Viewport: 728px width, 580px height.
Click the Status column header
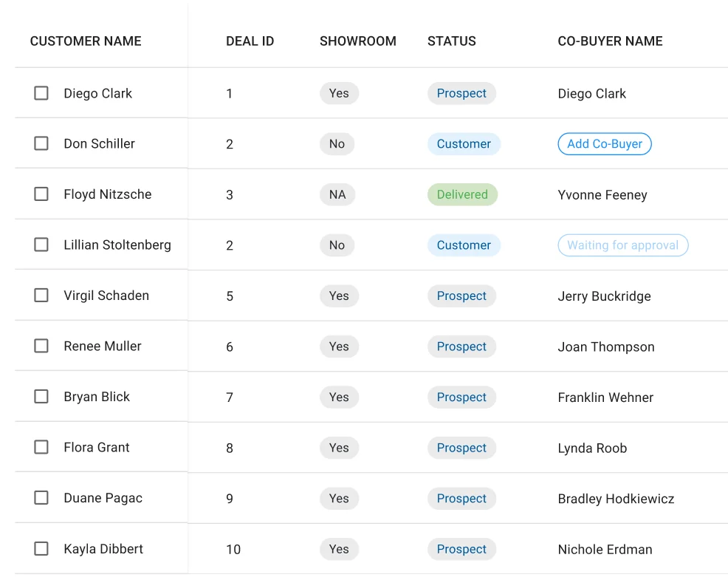pos(452,41)
